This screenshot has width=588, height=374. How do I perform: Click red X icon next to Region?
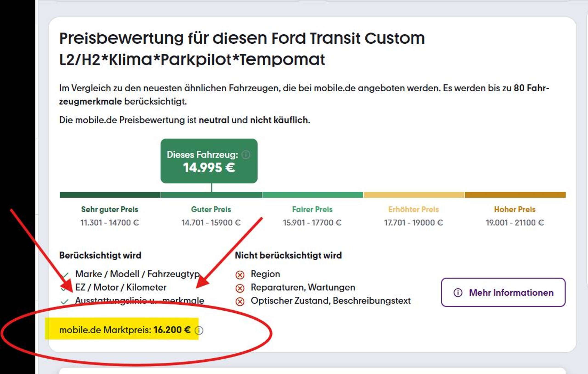pyautogui.click(x=240, y=275)
